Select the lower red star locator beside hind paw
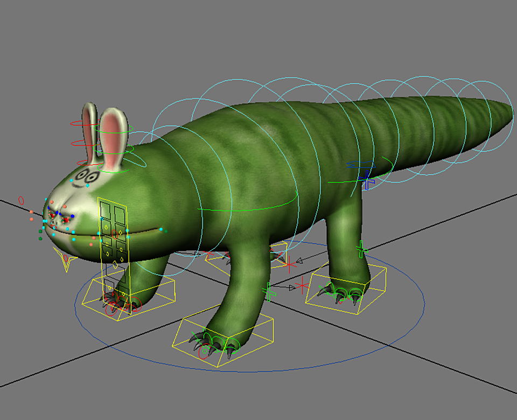This screenshot has height=420, width=517. pyautogui.click(x=302, y=286)
